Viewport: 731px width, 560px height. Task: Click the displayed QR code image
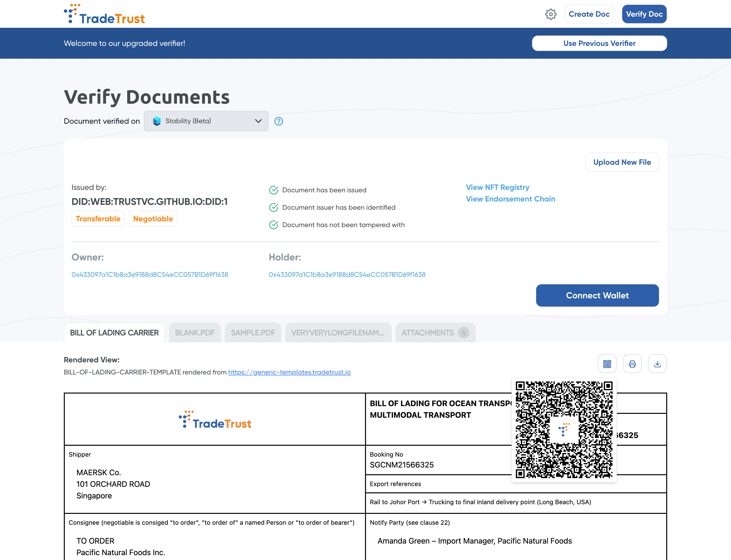click(564, 430)
